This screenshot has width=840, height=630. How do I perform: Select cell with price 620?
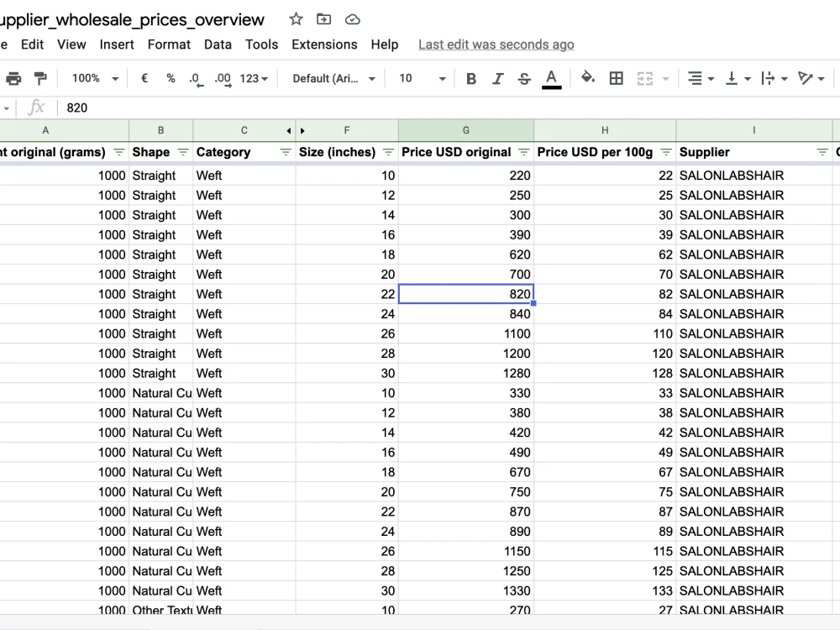[466, 255]
